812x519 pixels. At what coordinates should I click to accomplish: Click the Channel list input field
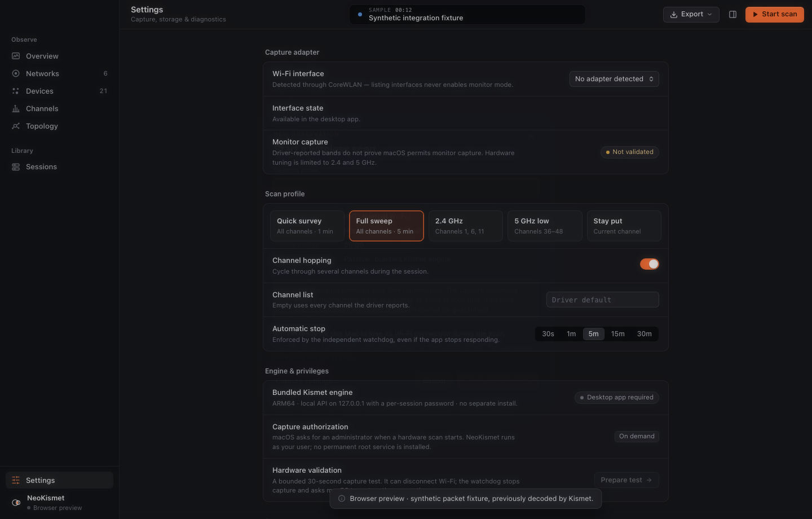[x=603, y=300]
